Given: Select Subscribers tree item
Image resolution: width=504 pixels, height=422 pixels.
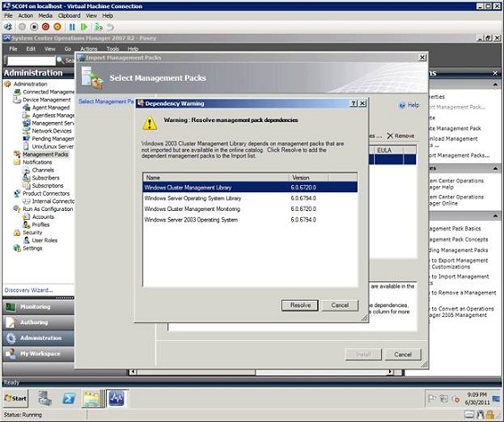Looking at the screenshot, I should 46,178.
